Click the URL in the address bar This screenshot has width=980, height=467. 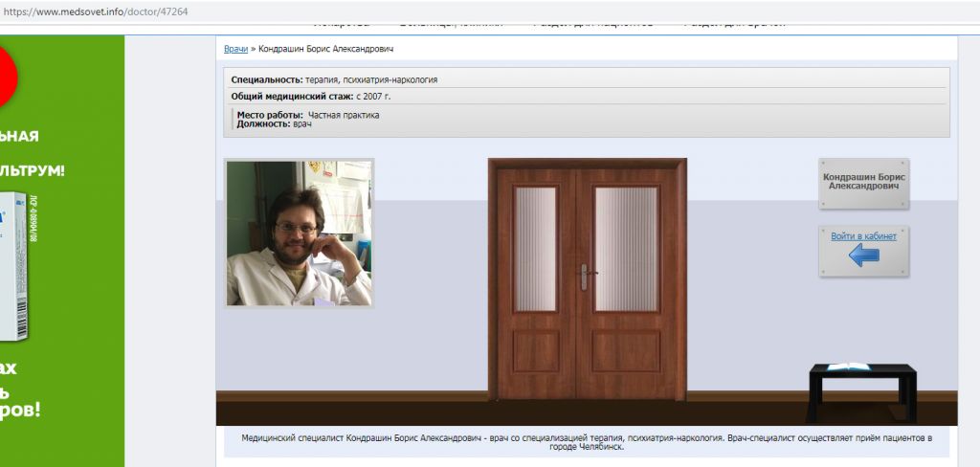[94, 11]
